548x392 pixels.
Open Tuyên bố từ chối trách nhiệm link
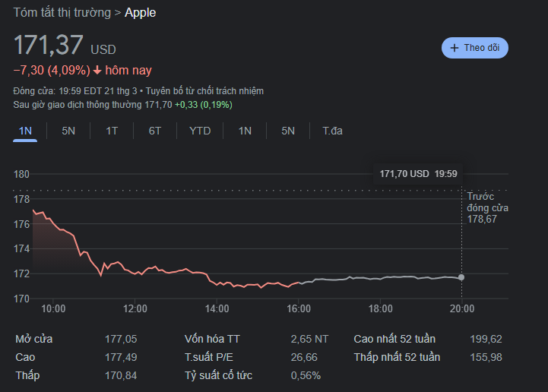point(204,91)
